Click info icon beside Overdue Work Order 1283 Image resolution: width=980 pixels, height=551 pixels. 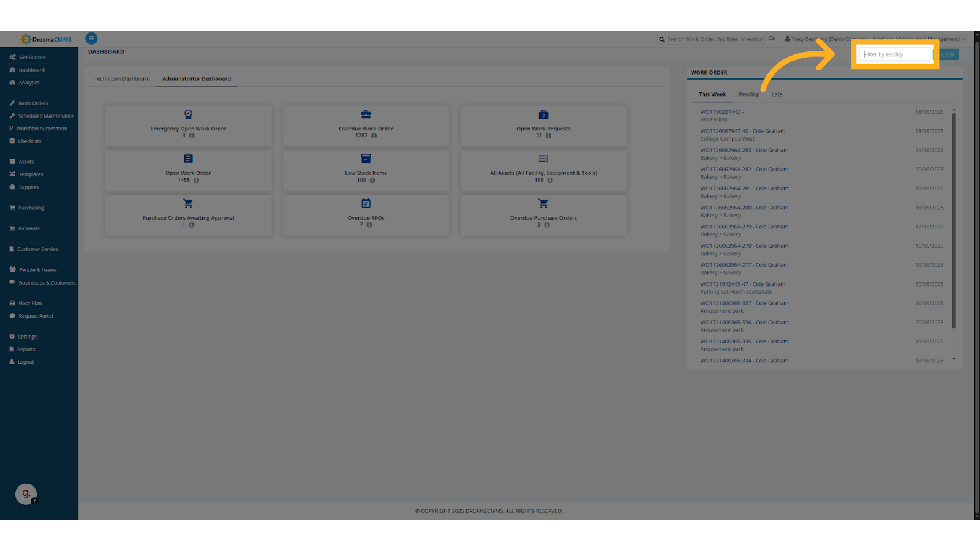tap(374, 136)
